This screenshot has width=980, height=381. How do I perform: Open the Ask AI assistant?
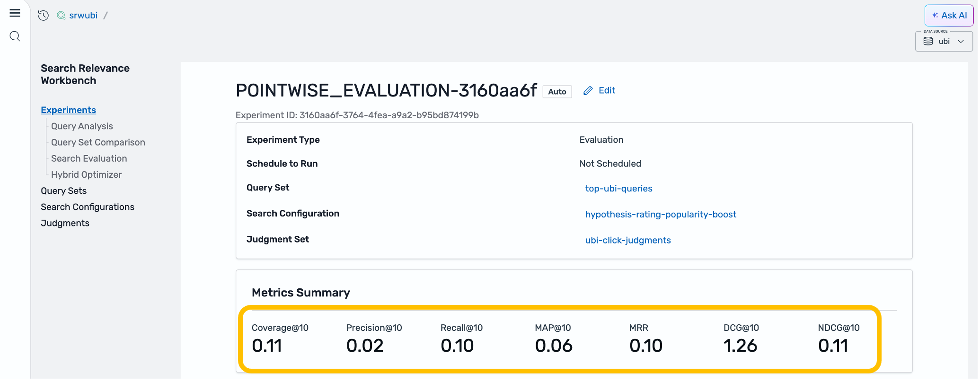[x=949, y=16]
